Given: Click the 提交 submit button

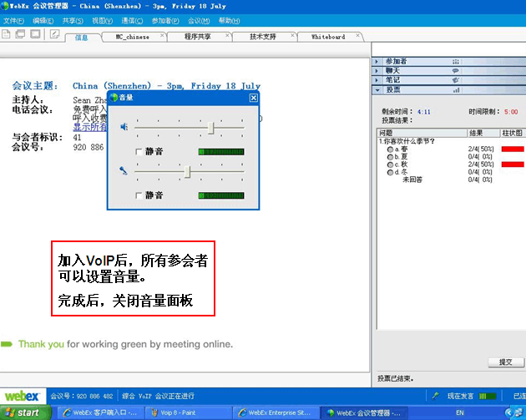Looking at the screenshot, I should (x=505, y=362).
